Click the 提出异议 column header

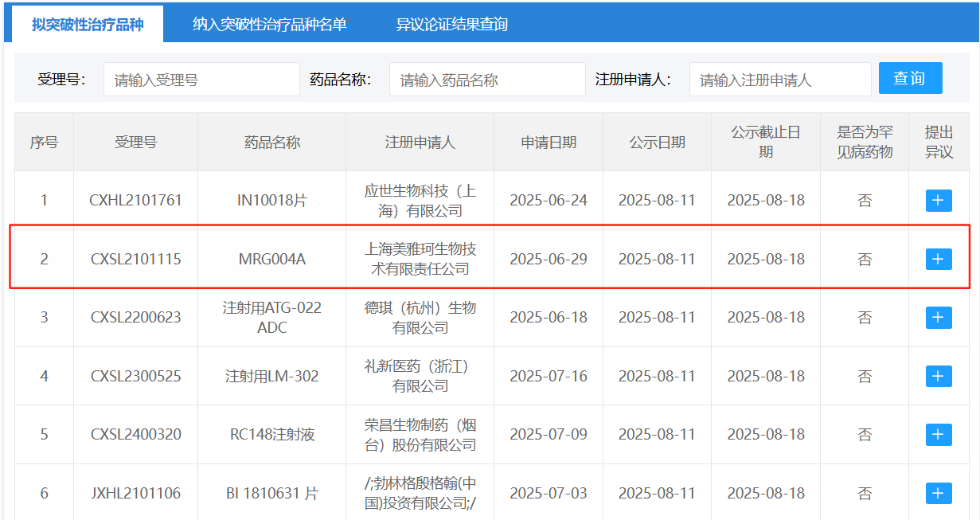pyautogui.click(x=939, y=143)
